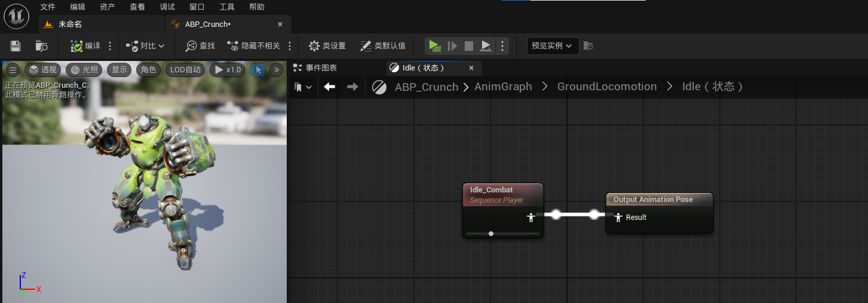Open 类默认值 class defaults
The width and height of the screenshot is (868, 303).
point(382,46)
